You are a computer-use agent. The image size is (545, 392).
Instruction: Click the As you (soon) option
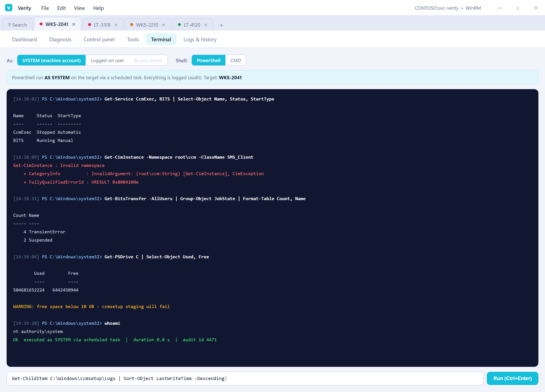[x=148, y=60]
